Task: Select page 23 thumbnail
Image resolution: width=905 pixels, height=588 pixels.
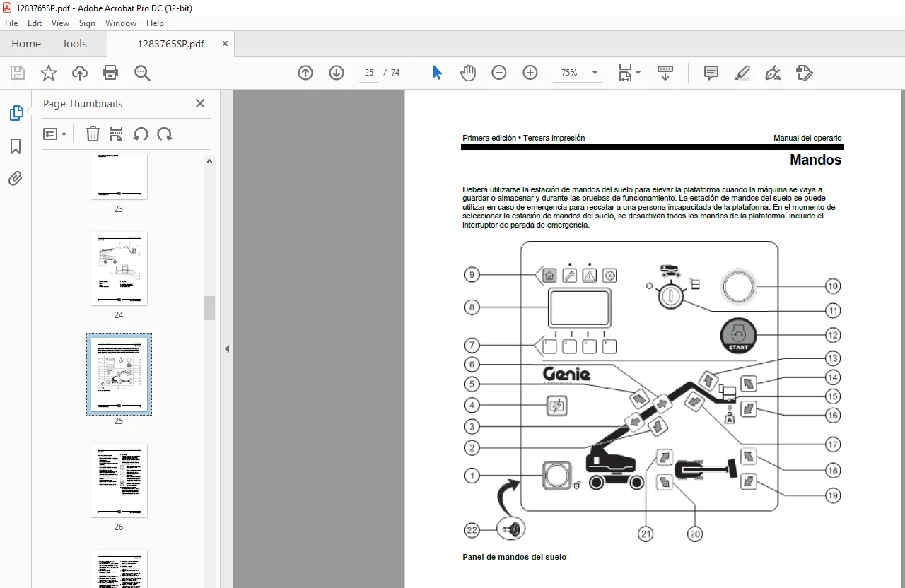Action: [119, 177]
